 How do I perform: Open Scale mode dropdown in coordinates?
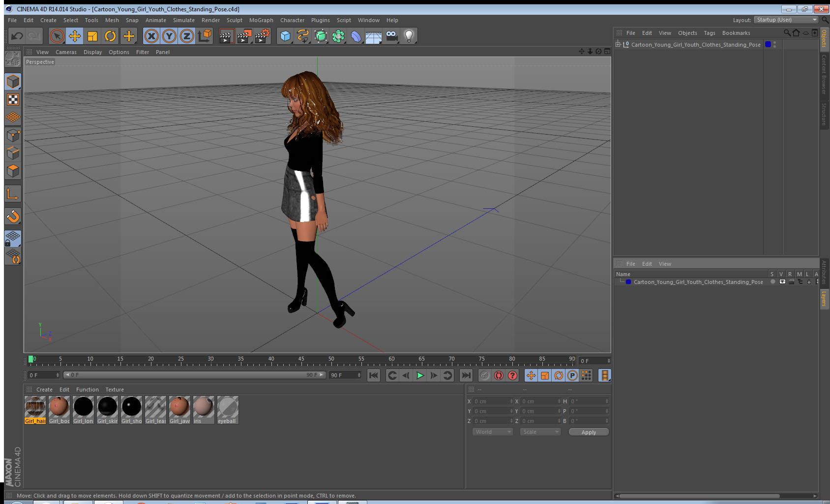pos(540,432)
